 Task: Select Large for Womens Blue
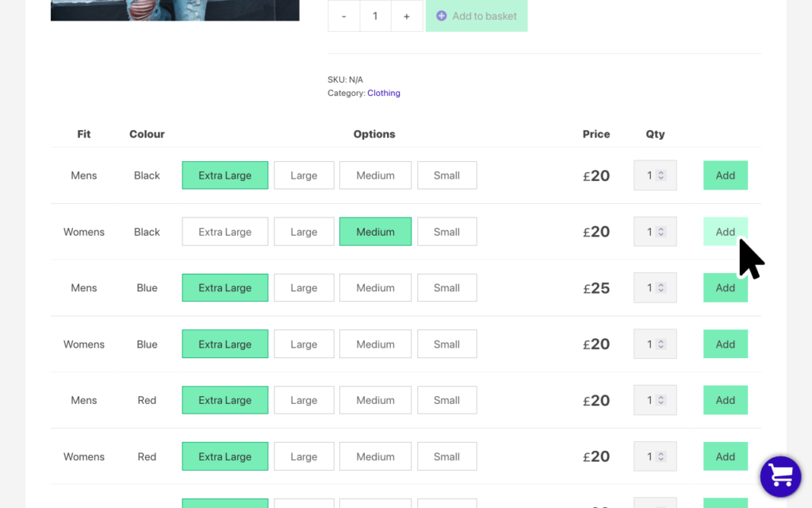304,344
